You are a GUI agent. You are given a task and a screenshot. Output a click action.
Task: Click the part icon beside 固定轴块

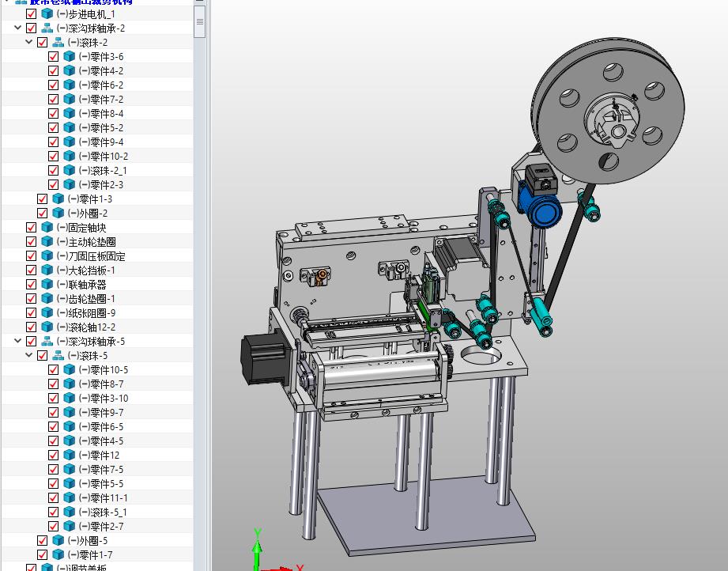(47, 228)
